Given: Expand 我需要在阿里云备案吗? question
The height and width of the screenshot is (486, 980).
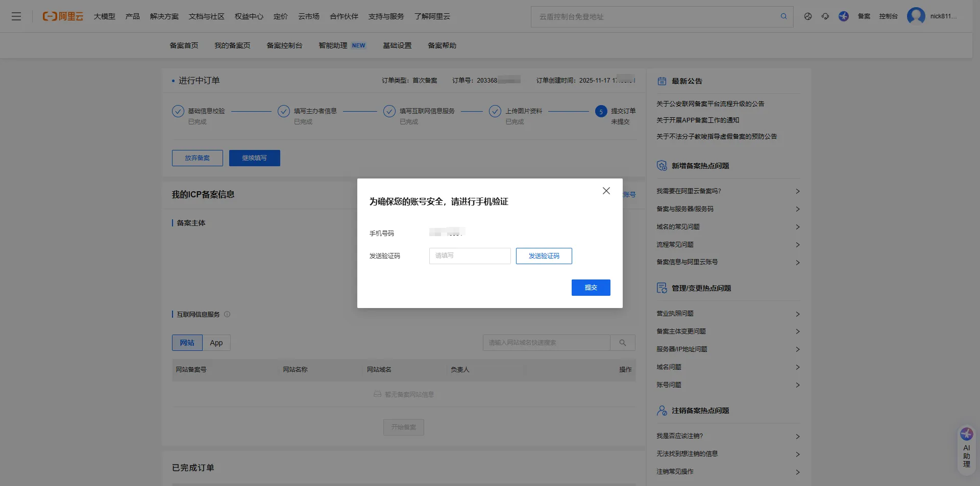Looking at the screenshot, I should tap(727, 191).
